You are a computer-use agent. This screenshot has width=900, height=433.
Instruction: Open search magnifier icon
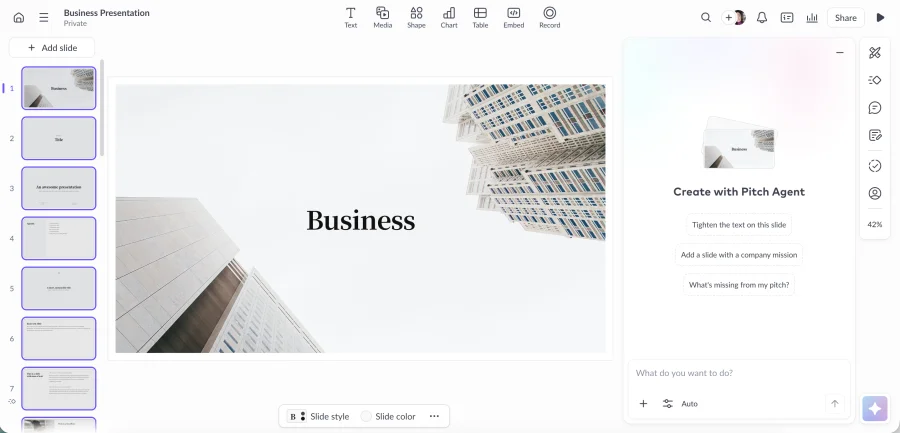tap(706, 18)
